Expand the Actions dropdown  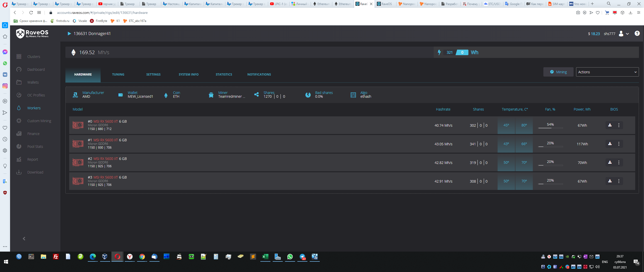pyautogui.click(x=607, y=72)
